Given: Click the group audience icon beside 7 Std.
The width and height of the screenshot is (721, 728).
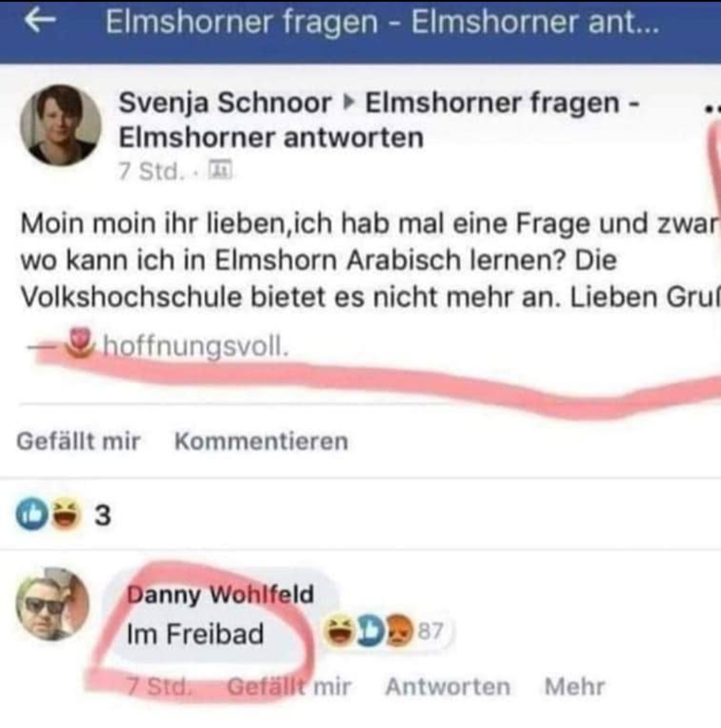Looking at the screenshot, I should coord(220,170).
